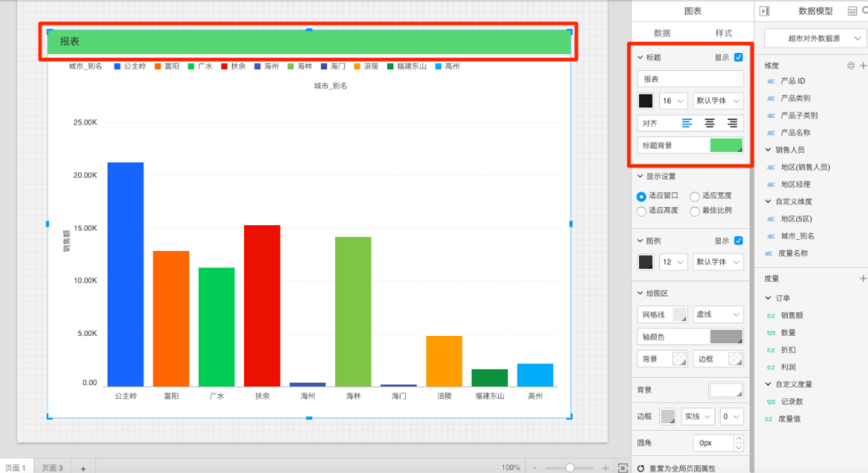Viewport: 868px width, 473px height.
Task: Click the 扶余 red legend marker
Action: [x=224, y=66]
